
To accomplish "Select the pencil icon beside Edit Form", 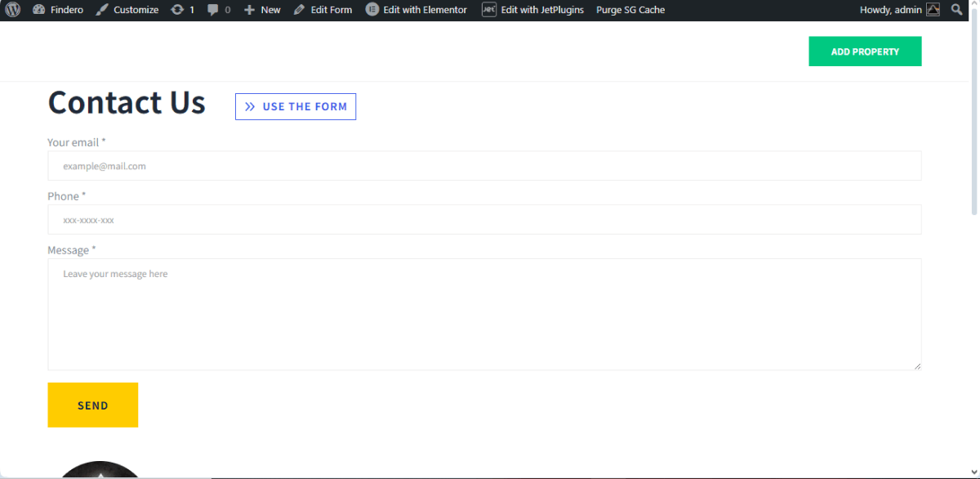I will tap(299, 10).
